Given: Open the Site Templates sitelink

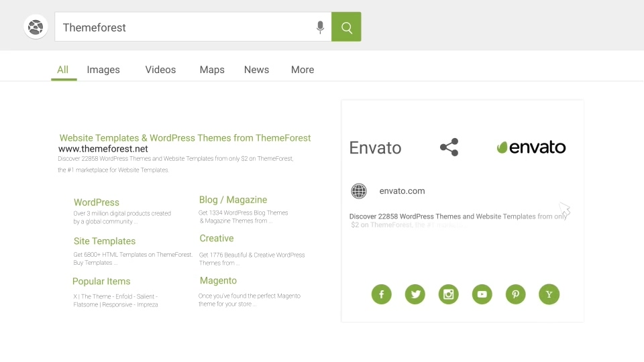Looking at the screenshot, I should point(105,241).
